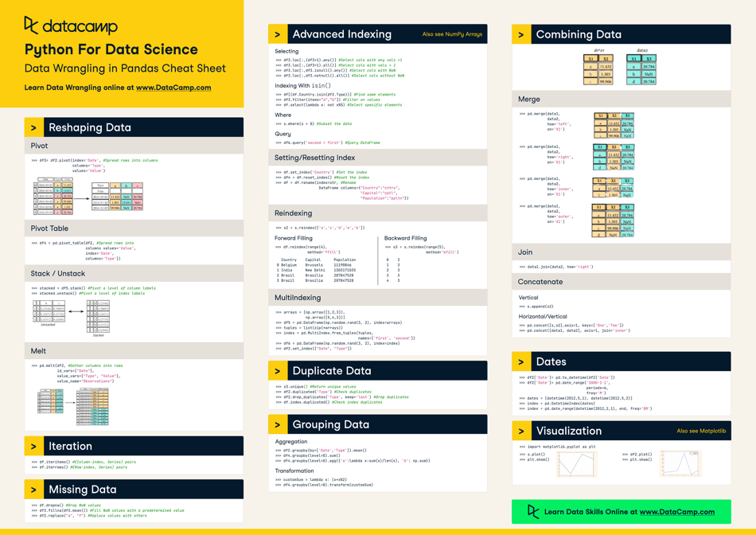756x535 pixels.
Task: Click the 'Combining Data' section title
Action: (579, 34)
